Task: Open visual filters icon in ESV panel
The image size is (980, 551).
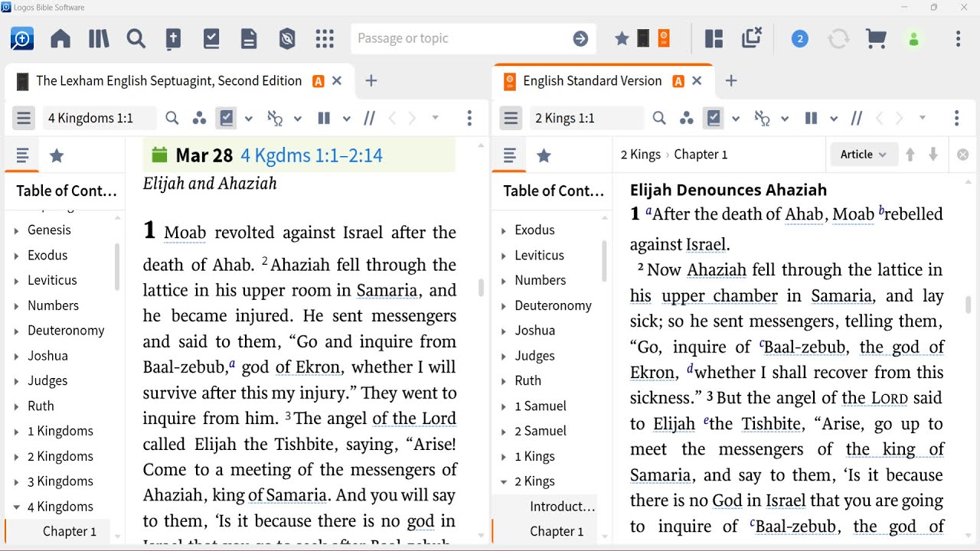Action: pos(686,118)
